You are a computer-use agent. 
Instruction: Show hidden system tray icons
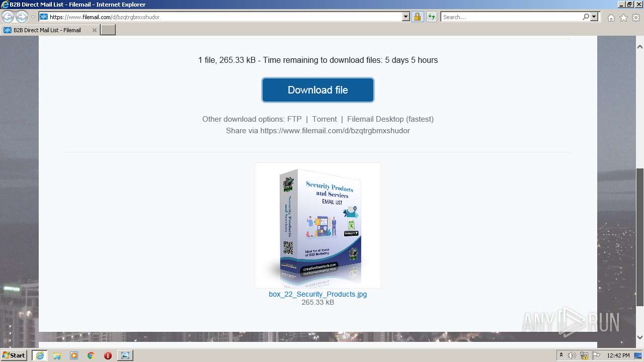click(561, 355)
